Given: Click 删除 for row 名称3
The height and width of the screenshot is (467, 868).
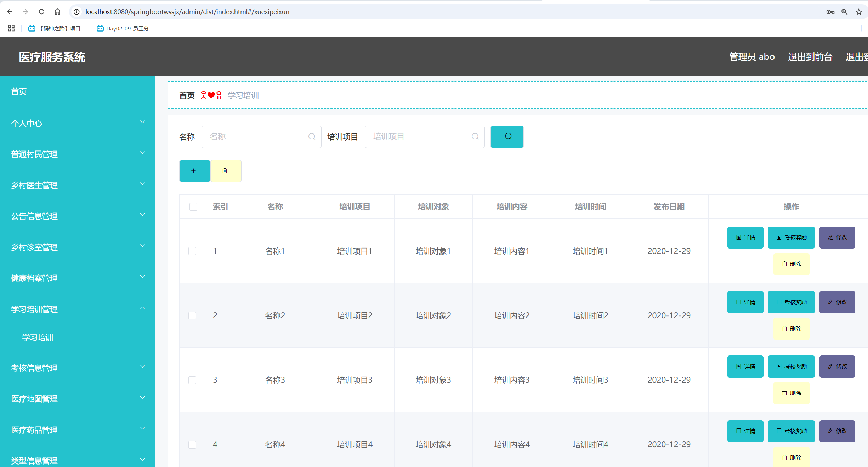Looking at the screenshot, I should pos(791,393).
